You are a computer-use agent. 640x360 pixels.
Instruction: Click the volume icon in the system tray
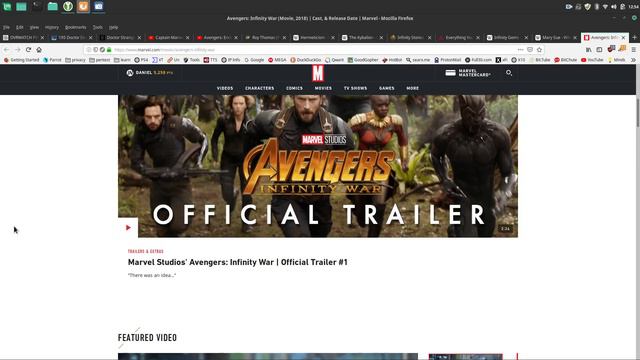(614, 7)
